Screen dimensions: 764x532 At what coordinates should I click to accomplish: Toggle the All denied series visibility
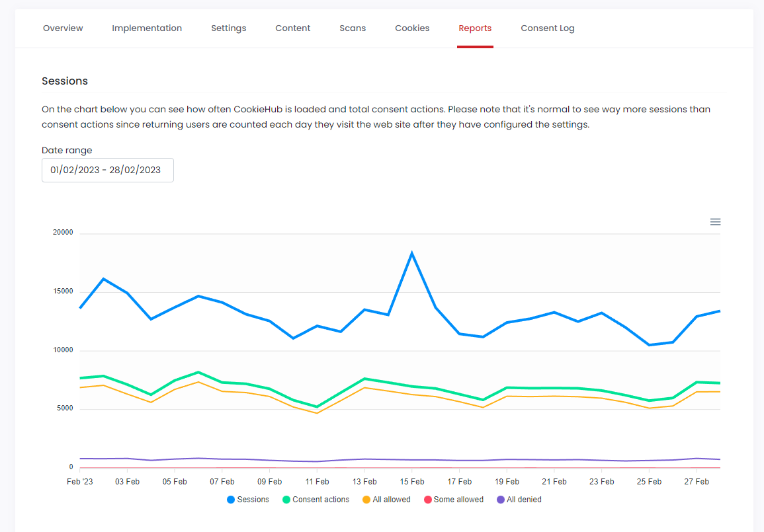pos(525,500)
